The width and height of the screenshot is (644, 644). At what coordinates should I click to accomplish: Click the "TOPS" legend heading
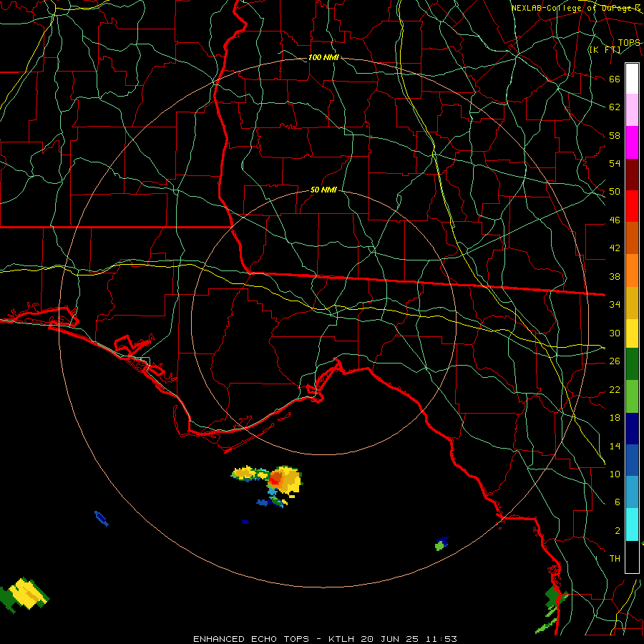(629, 43)
